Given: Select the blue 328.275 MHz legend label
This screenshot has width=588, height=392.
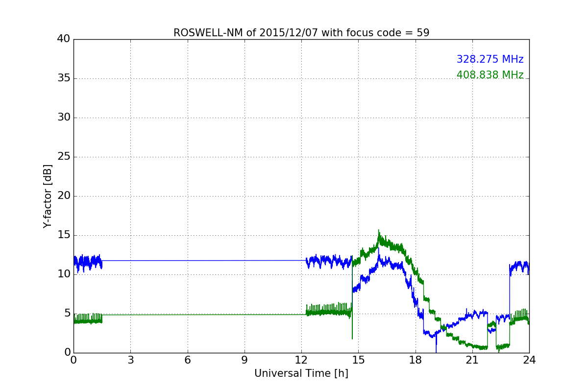Looking at the screenshot, I should 490,59.
